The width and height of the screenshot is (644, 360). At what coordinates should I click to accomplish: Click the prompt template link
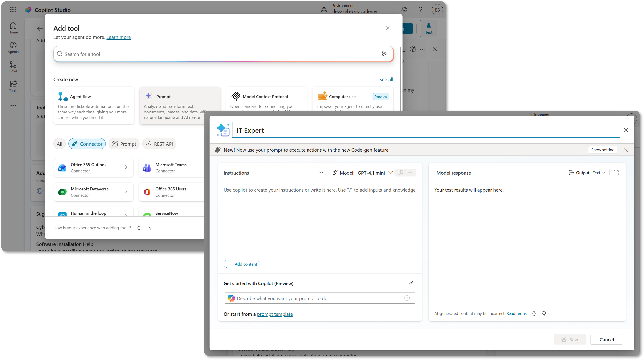[275, 314]
